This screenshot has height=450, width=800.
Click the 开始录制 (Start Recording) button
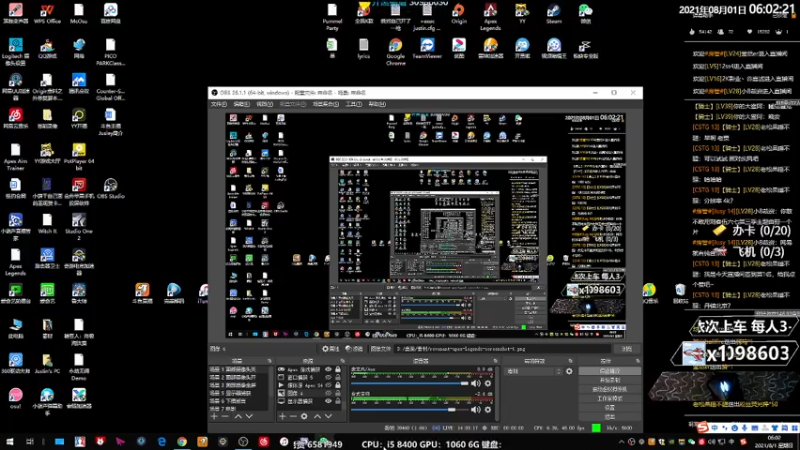point(608,380)
